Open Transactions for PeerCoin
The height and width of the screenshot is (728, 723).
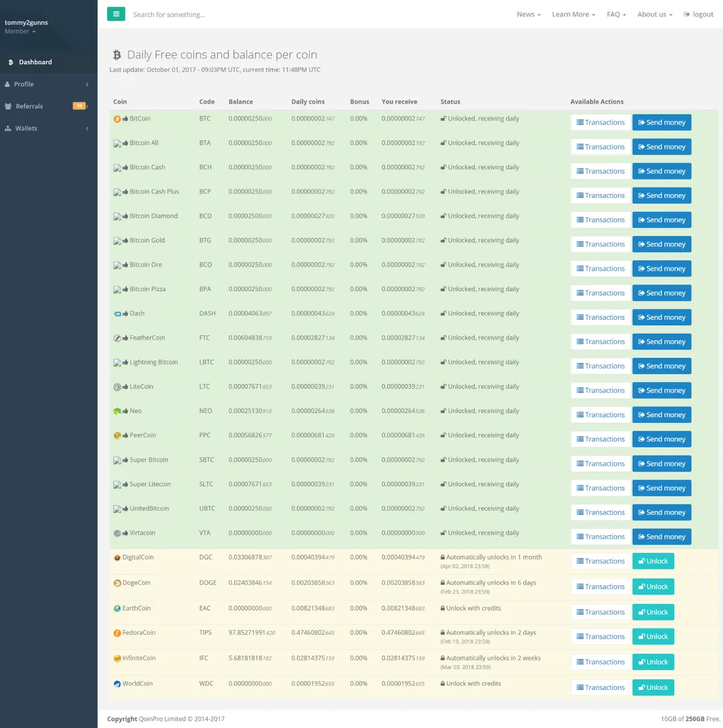pyautogui.click(x=601, y=439)
